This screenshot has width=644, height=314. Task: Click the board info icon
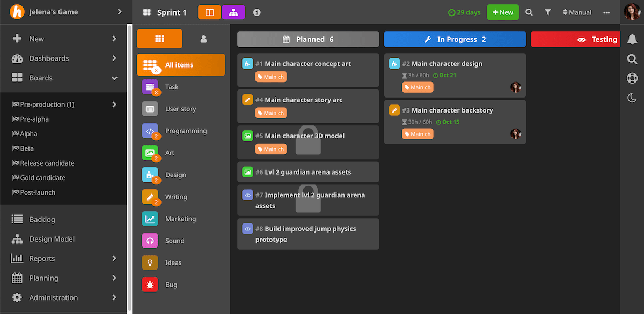click(257, 12)
